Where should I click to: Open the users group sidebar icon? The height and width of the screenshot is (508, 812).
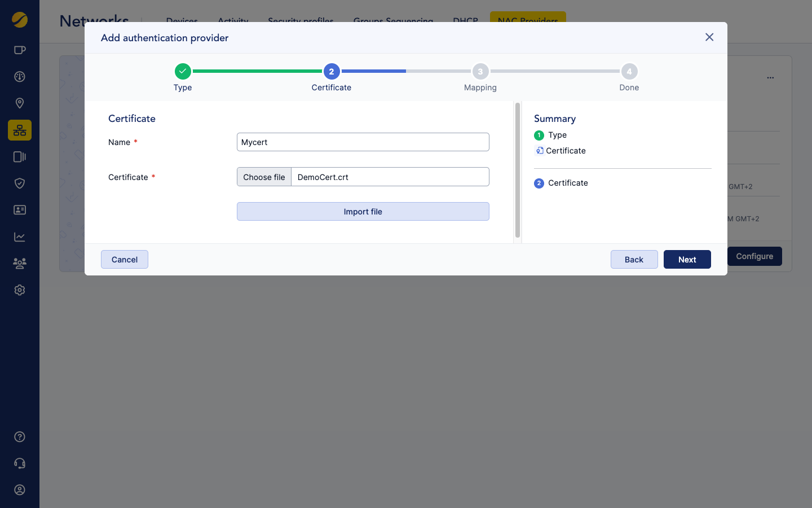click(20, 263)
